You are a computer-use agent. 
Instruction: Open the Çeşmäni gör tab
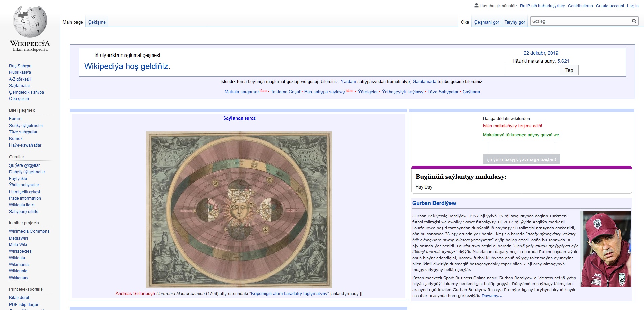coord(487,22)
